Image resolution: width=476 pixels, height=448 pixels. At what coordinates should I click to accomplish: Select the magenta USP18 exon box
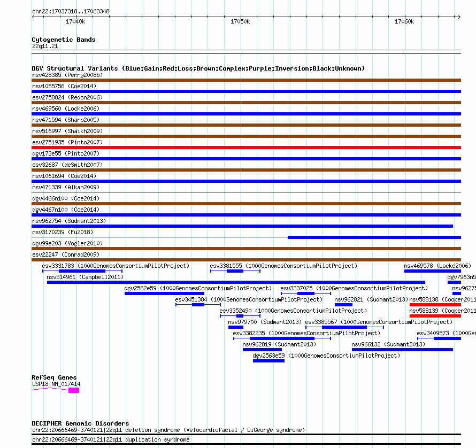74,390
